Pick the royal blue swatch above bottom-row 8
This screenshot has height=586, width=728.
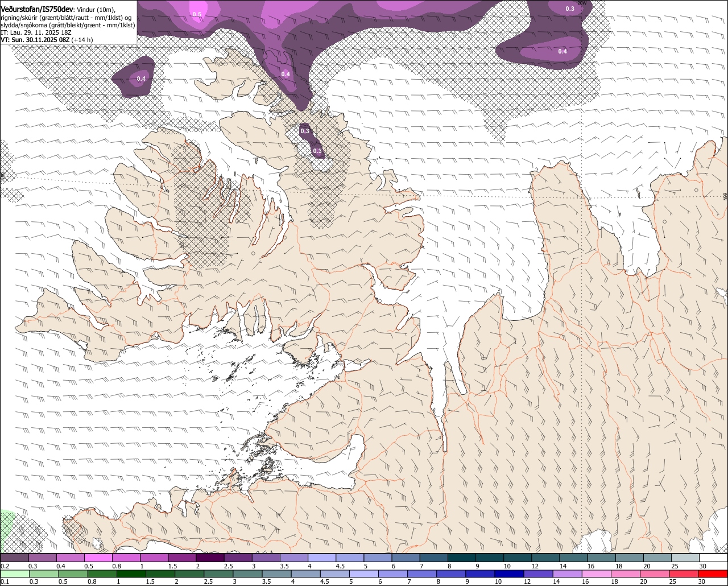(x=451, y=573)
